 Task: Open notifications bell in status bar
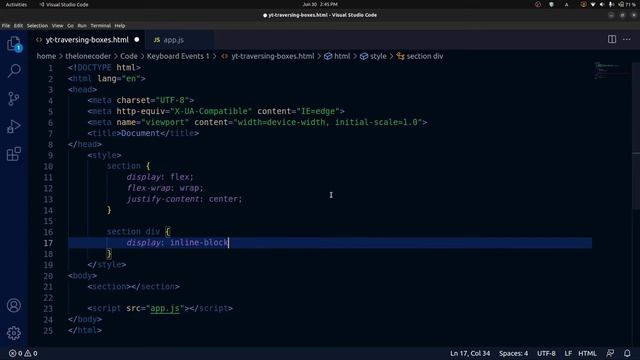coord(627,353)
